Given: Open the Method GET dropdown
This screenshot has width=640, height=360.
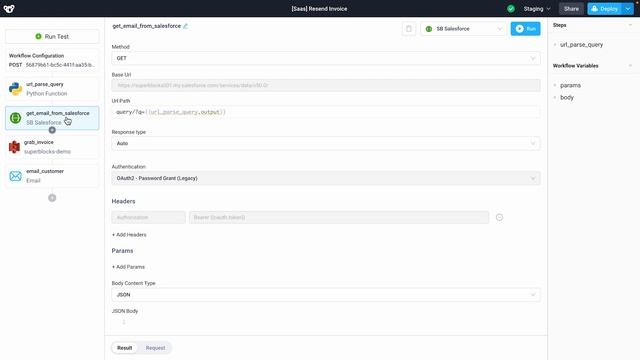Looking at the screenshot, I should coord(326,58).
